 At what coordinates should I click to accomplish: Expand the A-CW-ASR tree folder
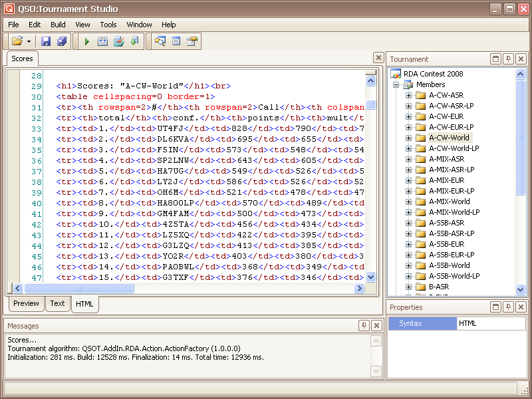[409, 95]
